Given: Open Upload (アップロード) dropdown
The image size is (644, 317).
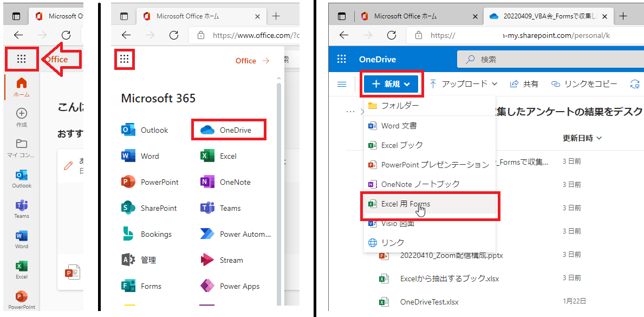Looking at the screenshot, I should coord(463,84).
